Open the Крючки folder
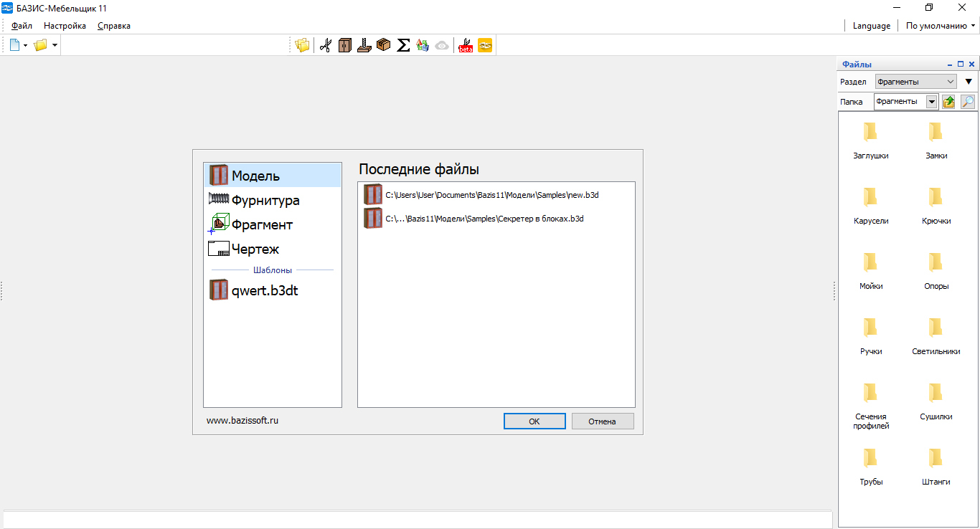The width and height of the screenshot is (980, 529). point(936,206)
